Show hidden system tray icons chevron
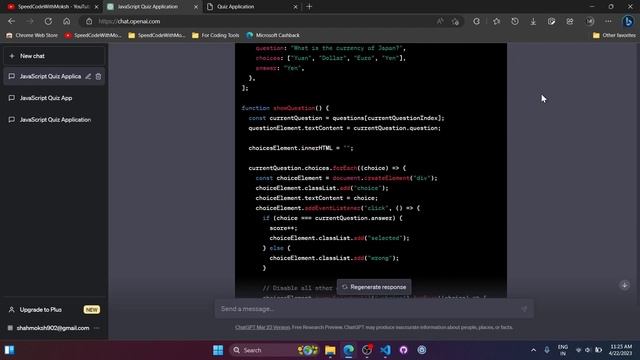 tap(533, 350)
